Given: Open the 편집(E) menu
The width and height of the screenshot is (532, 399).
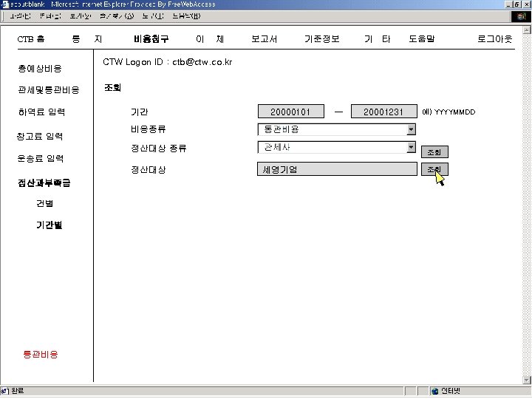Looking at the screenshot, I should [x=50, y=16].
